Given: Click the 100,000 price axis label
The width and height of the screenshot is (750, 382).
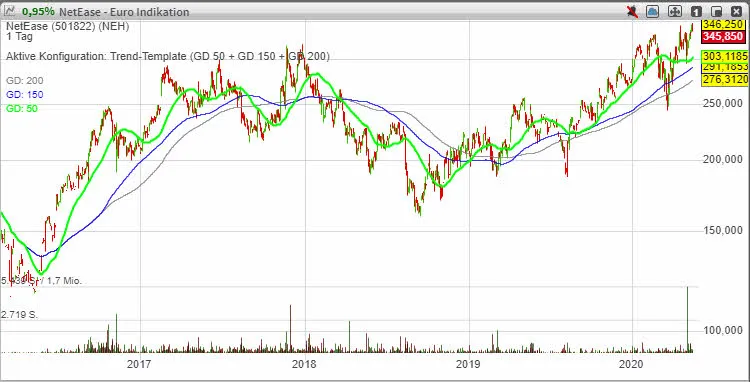Looking at the screenshot, I should tap(722, 330).
